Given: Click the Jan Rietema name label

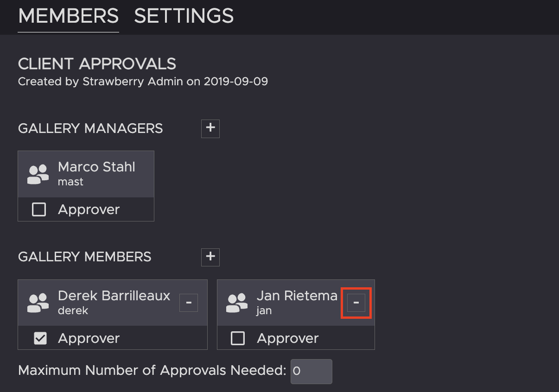Looking at the screenshot, I should tap(297, 296).
